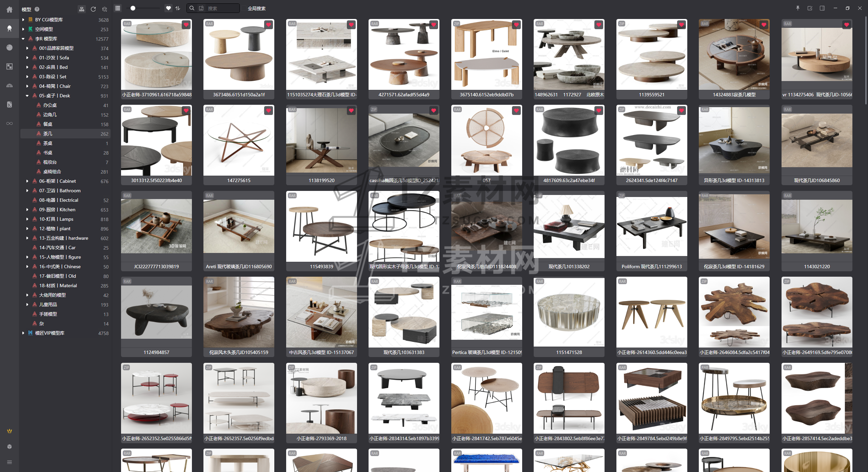Viewport: 868px width, 472px height.
Task: Open the help question mark icon
Action: [x=37, y=9]
